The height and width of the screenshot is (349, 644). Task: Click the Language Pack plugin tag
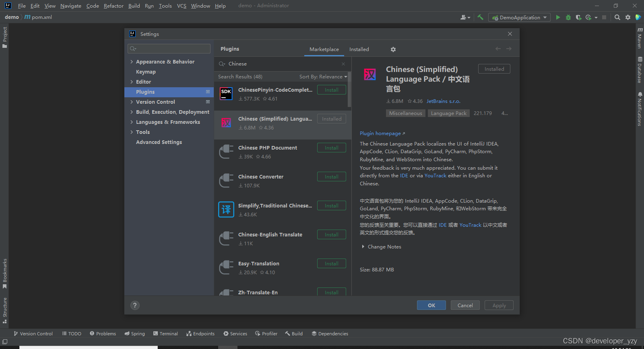[x=449, y=113]
